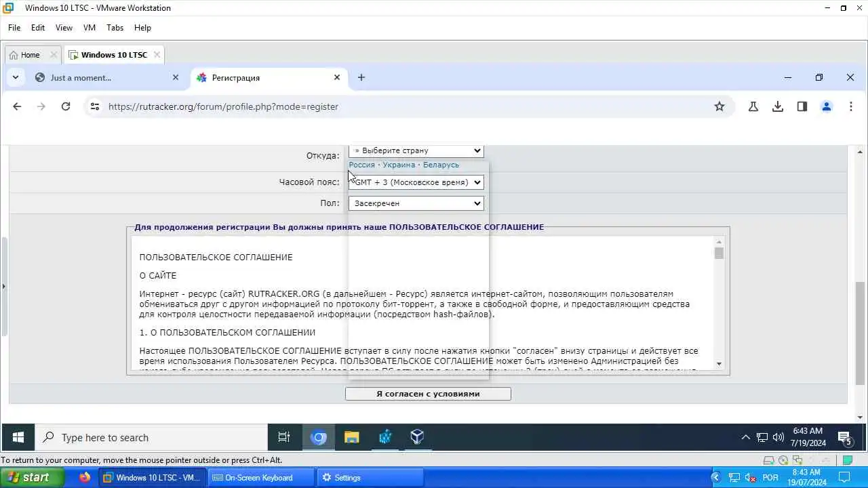Click '1. О ПОЛЬЗОВАТЕЛЬСКОМ СОГЛАШЕНИИ' heading
Screen dimensions: 868x488
tap(227, 333)
